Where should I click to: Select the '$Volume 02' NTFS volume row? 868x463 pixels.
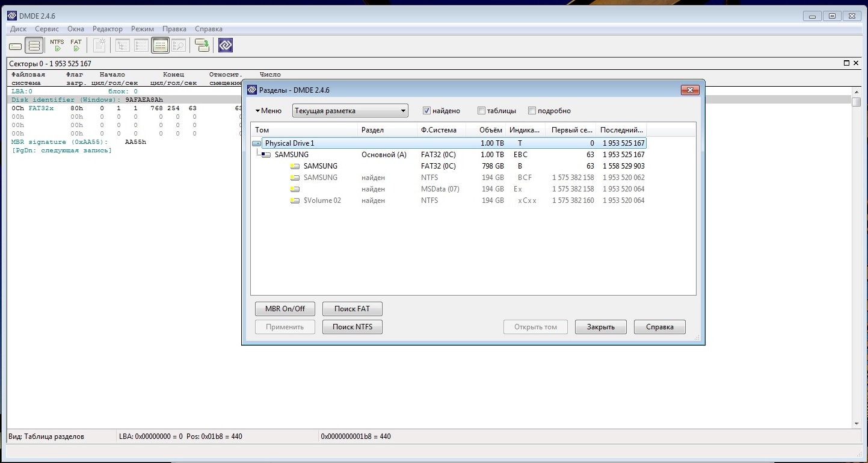pyautogui.click(x=322, y=200)
